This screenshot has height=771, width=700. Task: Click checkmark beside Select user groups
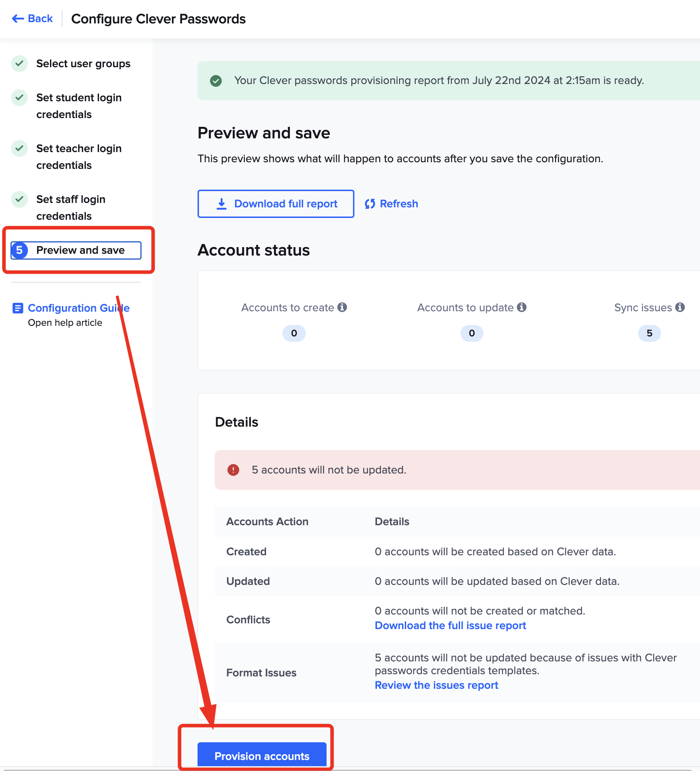[x=19, y=64]
